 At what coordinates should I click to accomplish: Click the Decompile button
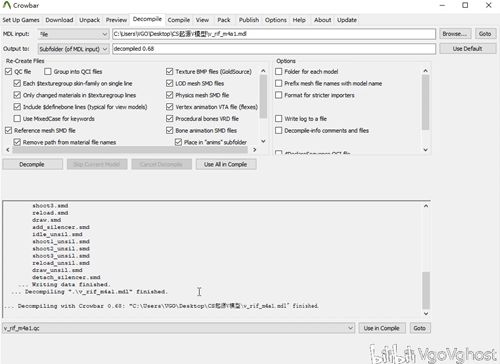[32, 164]
